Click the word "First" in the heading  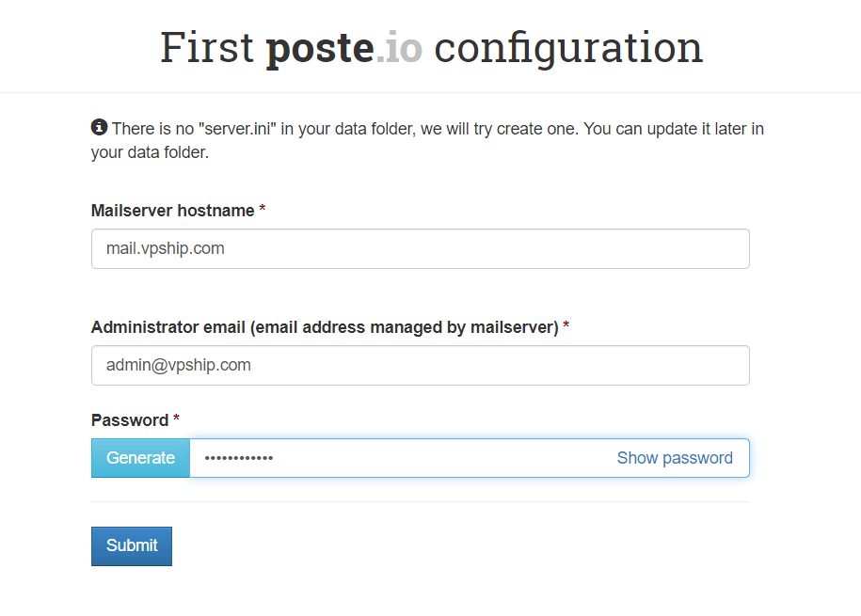pos(206,48)
